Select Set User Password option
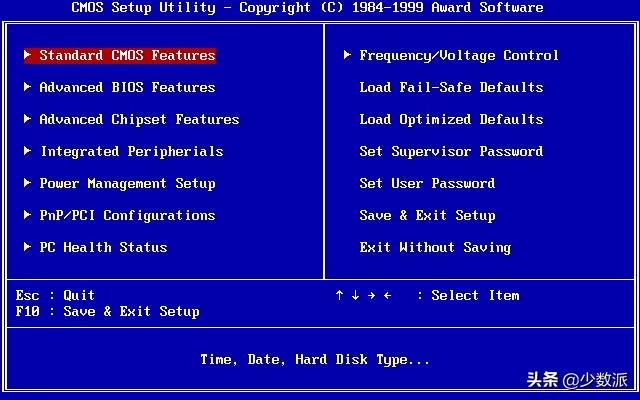This screenshot has width=640, height=400. pos(427,183)
